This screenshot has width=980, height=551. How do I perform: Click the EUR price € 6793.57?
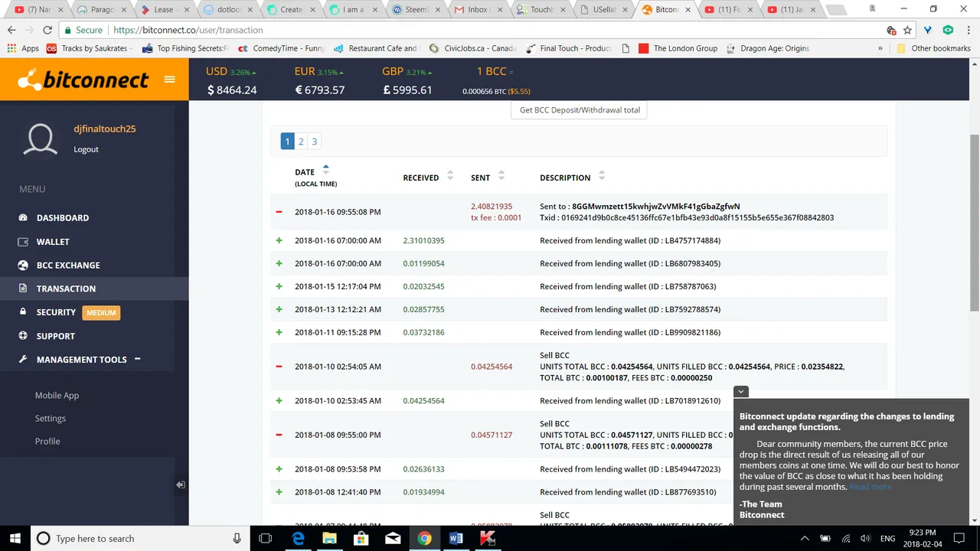[x=319, y=90]
